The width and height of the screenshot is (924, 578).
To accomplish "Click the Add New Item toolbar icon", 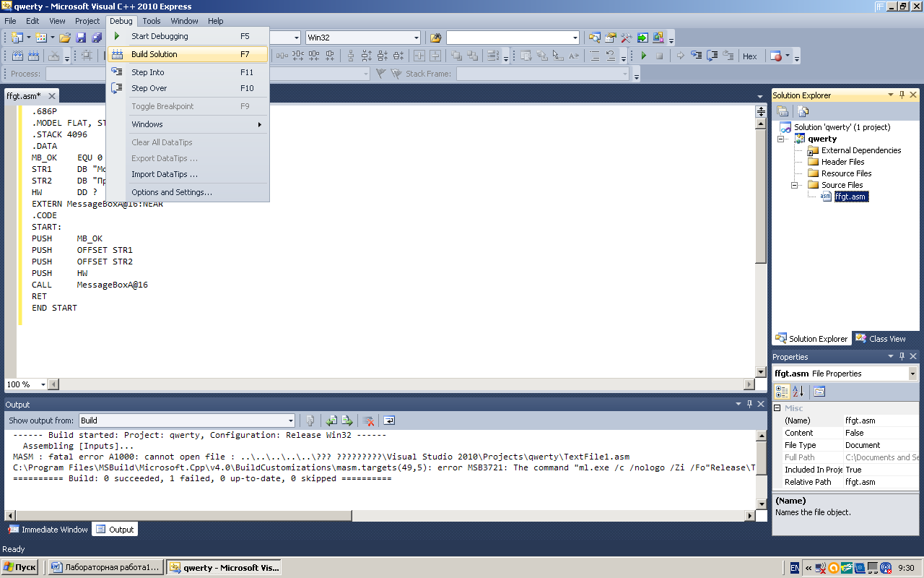I will pos(41,38).
